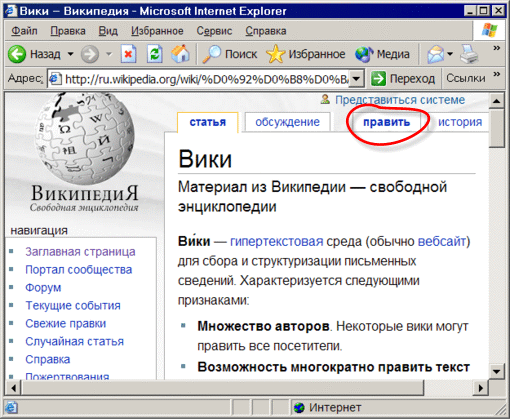Open the Сервис menu
510x419 pixels.
tap(214, 31)
